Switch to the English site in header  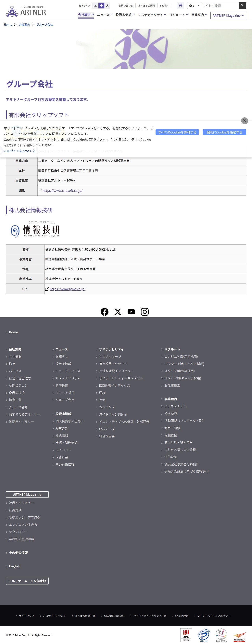pyautogui.click(x=164, y=6)
